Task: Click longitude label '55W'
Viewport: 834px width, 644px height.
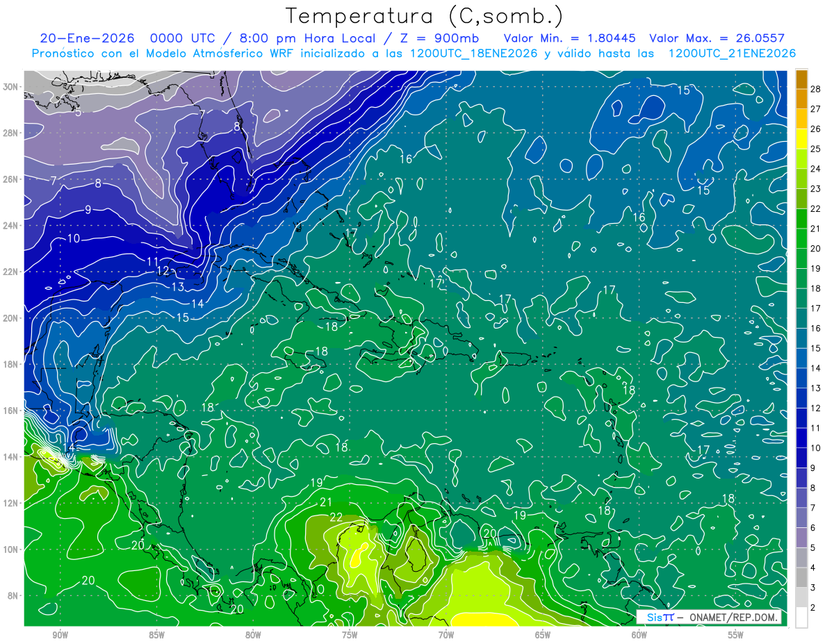Action: (736, 635)
